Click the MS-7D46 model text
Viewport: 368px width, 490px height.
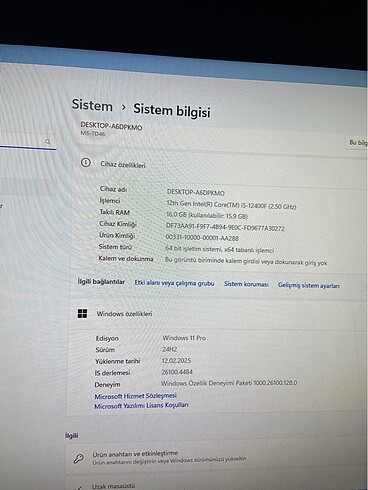(93, 134)
